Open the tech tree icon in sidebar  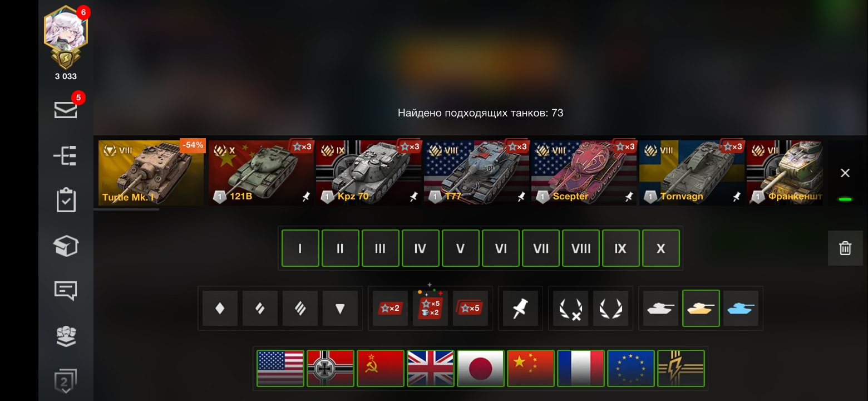(x=65, y=156)
